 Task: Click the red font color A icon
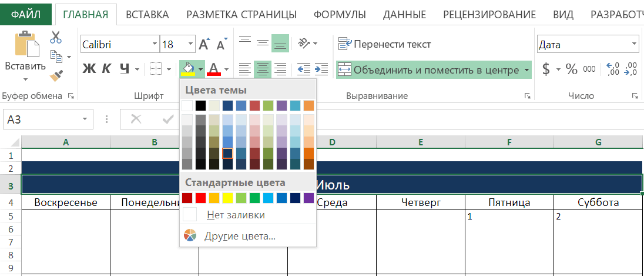(214, 69)
